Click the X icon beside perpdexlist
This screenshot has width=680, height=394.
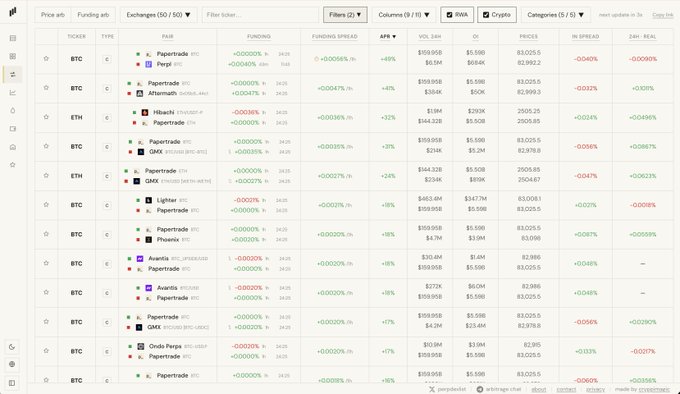432,389
